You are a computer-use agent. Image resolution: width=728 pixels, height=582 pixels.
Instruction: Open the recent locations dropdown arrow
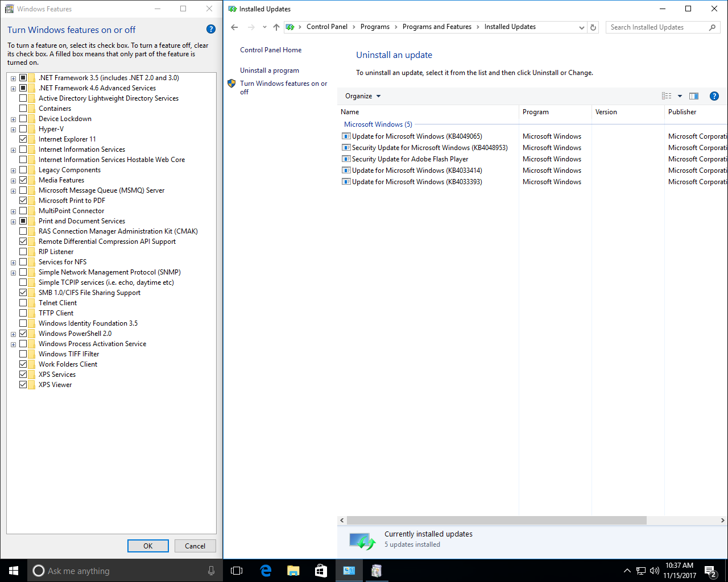point(264,27)
